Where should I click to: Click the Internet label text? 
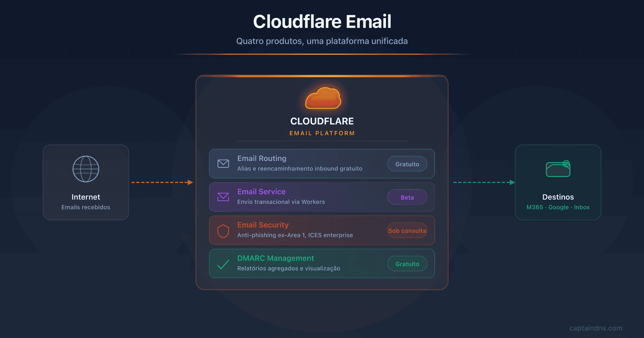(x=86, y=197)
